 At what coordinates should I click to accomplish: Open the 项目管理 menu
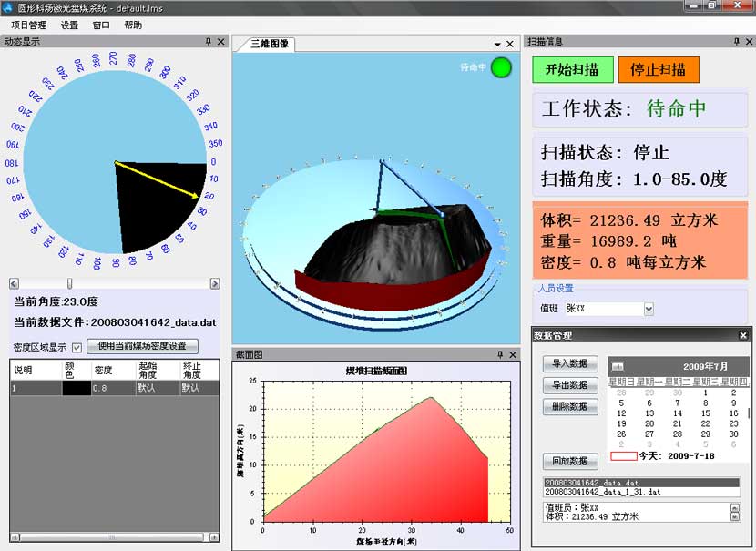(28, 26)
